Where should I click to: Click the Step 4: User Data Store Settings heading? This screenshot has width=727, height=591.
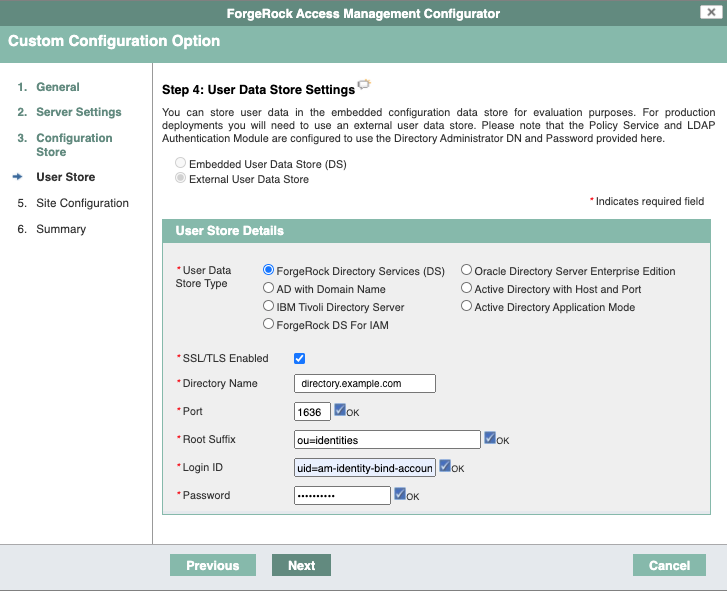(x=258, y=89)
